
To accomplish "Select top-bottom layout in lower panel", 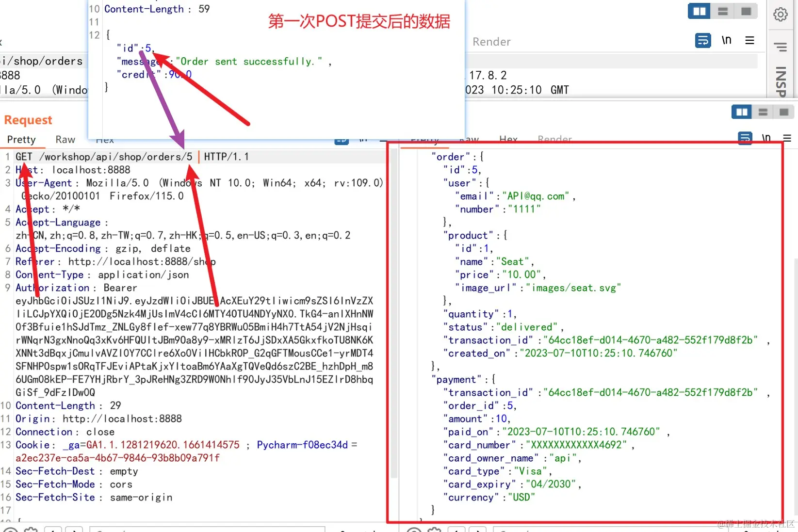I will 763,113.
